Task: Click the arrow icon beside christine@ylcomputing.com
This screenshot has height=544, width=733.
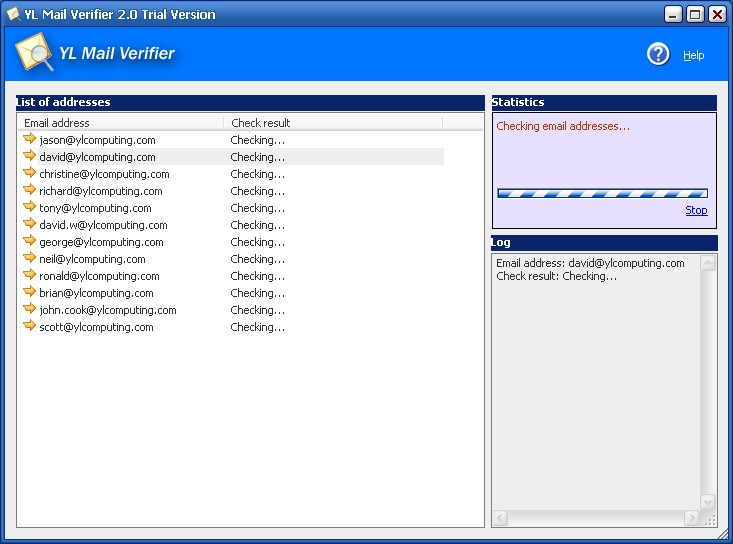Action: (29, 173)
